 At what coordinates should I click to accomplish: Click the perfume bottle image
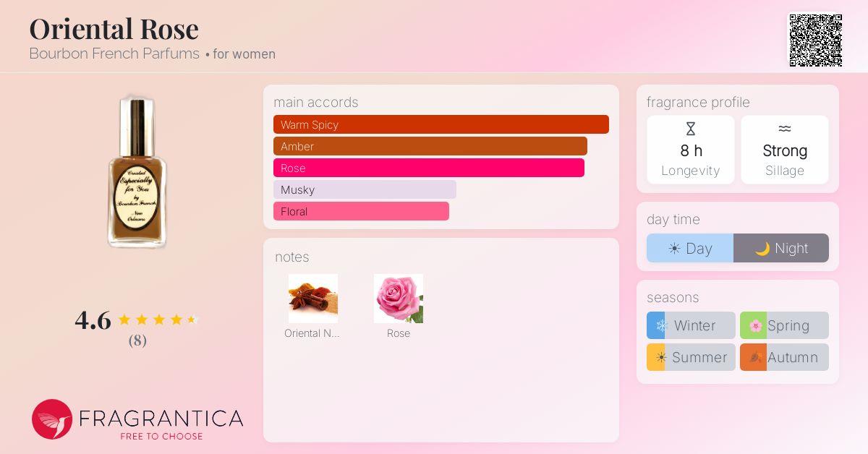137,172
